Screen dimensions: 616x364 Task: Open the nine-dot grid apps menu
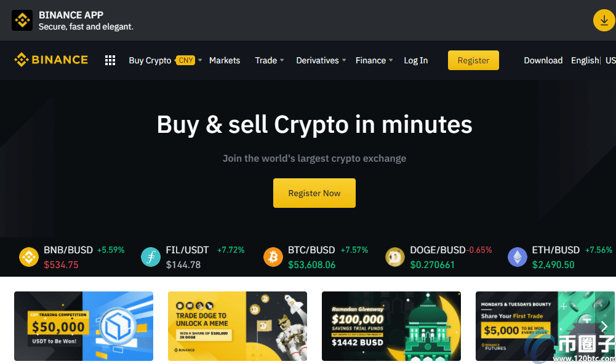click(x=110, y=60)
